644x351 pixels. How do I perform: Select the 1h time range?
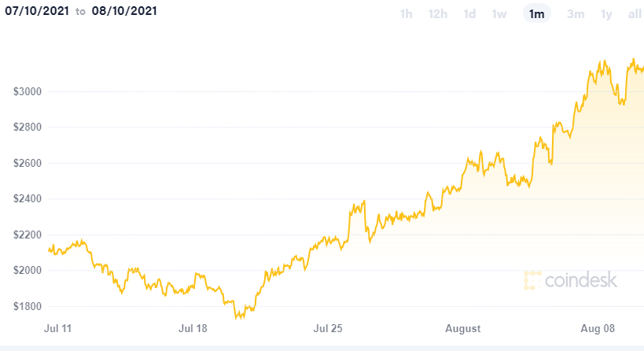(x=406, y=14)
